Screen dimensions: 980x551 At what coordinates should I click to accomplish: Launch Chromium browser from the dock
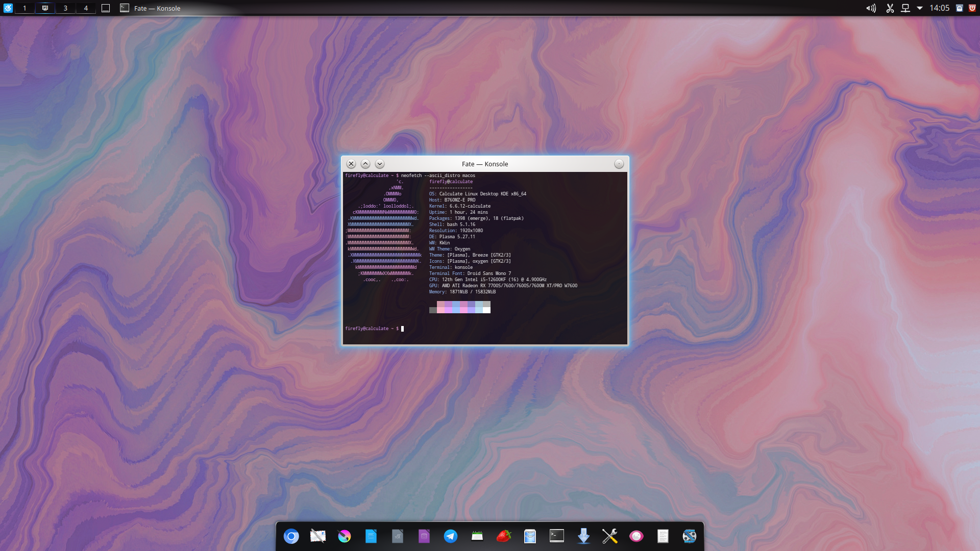[x=291, y=536]
